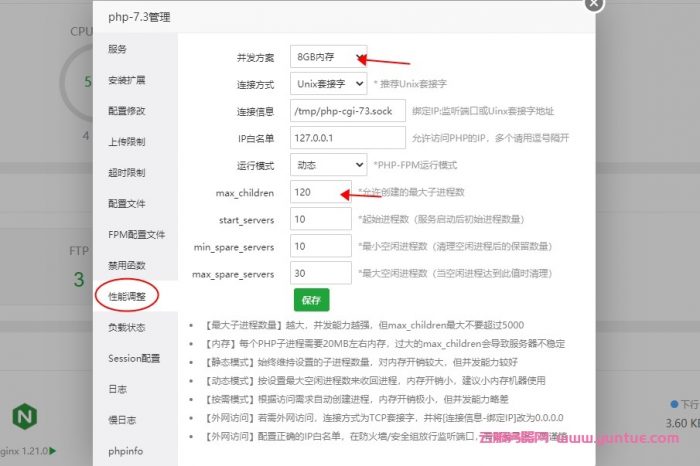Image resolution: width=700 pixels, height=466 pixels.
Task: Go to the 上传限制 section
Action: tap(126, 142)
